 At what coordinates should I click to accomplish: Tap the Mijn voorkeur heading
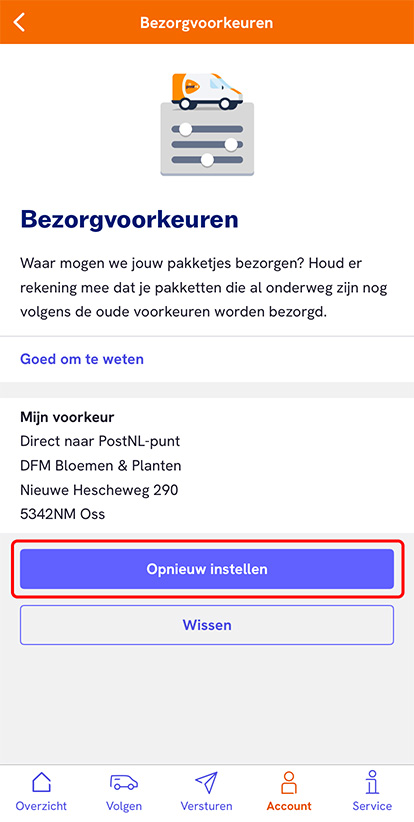tap(67, 417)
